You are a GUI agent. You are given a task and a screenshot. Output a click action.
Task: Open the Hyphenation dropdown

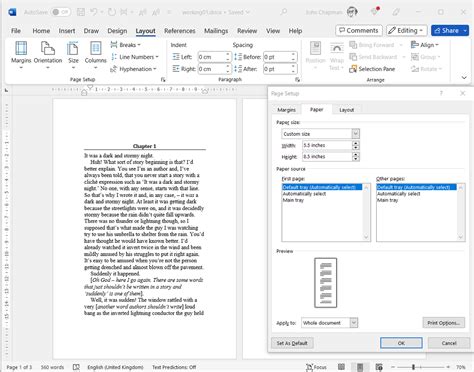[x=133, y=69]
